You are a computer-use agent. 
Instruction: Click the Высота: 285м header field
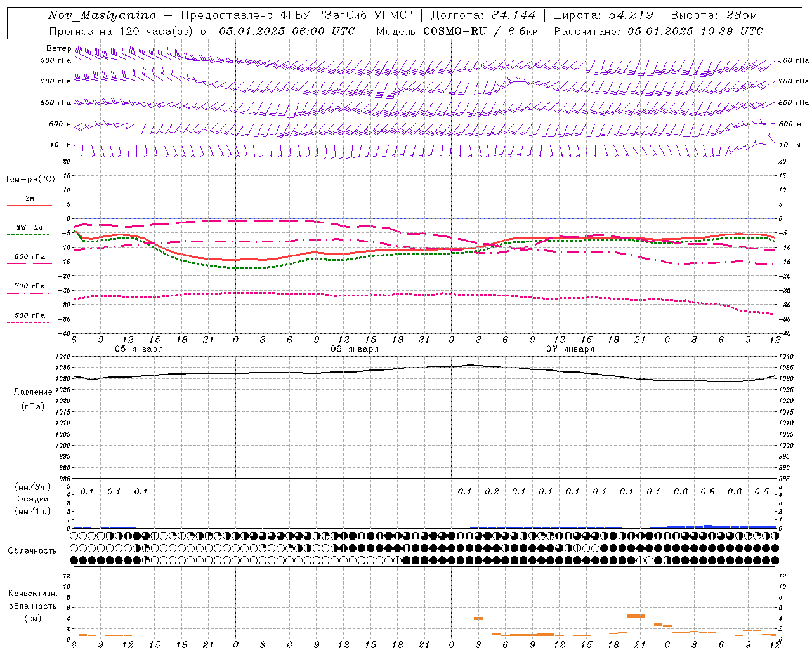714,15
